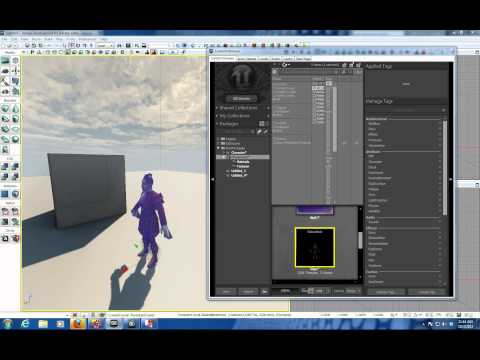
Task: Expand the Engine package tree node
Action: 219,139
